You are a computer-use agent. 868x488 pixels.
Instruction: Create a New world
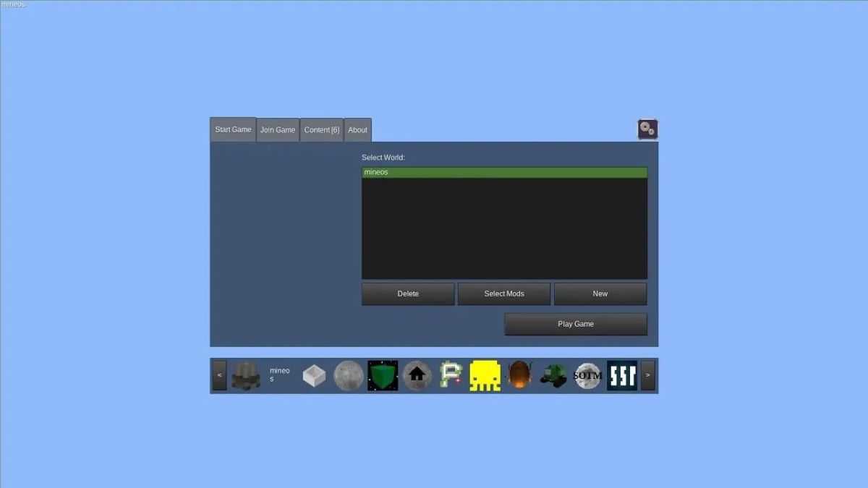(600, 294)
